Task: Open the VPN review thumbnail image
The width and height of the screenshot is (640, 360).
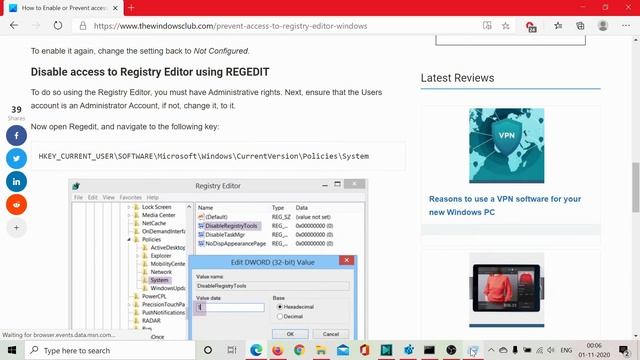Action: tap(507, 146)
